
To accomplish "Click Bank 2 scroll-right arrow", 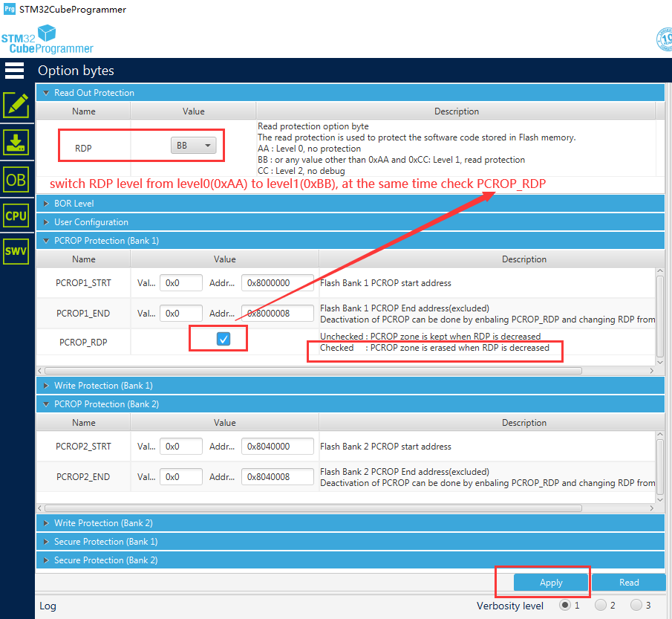I will (651, 508).
